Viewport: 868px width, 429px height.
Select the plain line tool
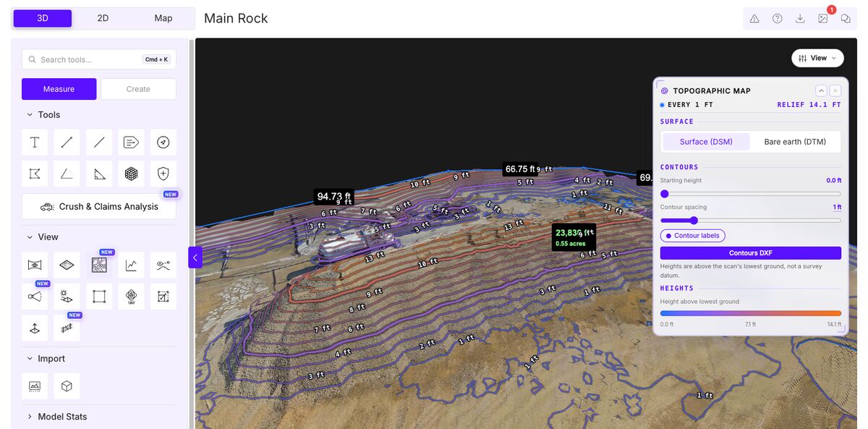click(99, 143)
